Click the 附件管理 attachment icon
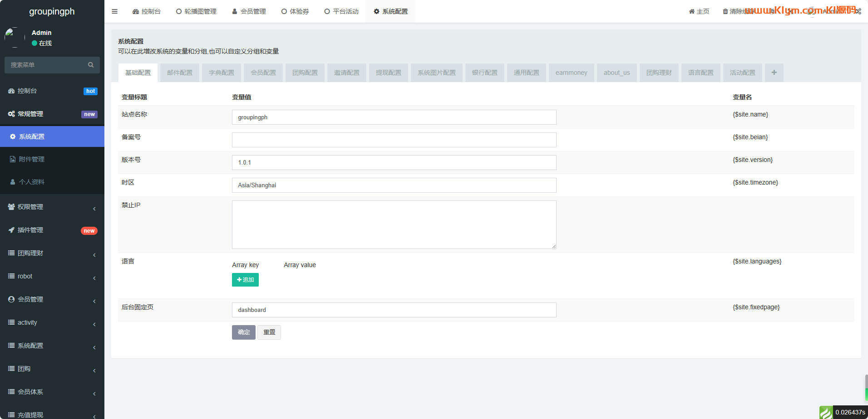The image size is (868, 419). (13, 159)
